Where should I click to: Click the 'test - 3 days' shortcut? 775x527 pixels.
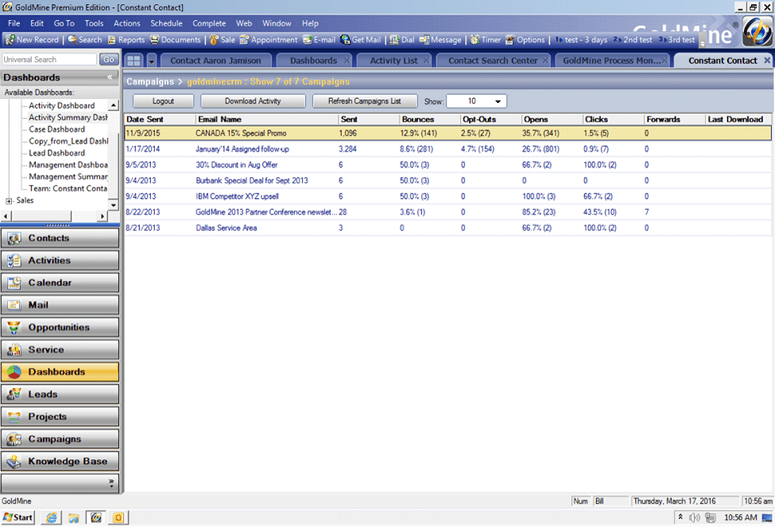tap(581, 40)
